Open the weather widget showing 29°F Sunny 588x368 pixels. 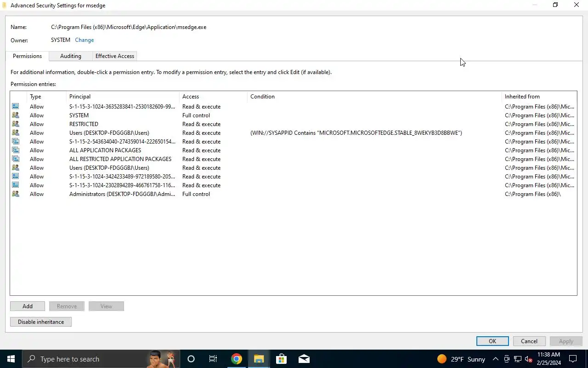[461, 359]
